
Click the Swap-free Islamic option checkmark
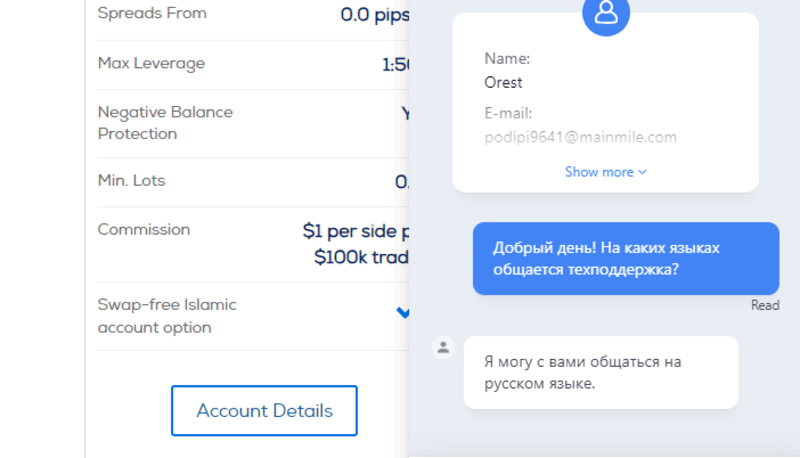click(403, 312)
